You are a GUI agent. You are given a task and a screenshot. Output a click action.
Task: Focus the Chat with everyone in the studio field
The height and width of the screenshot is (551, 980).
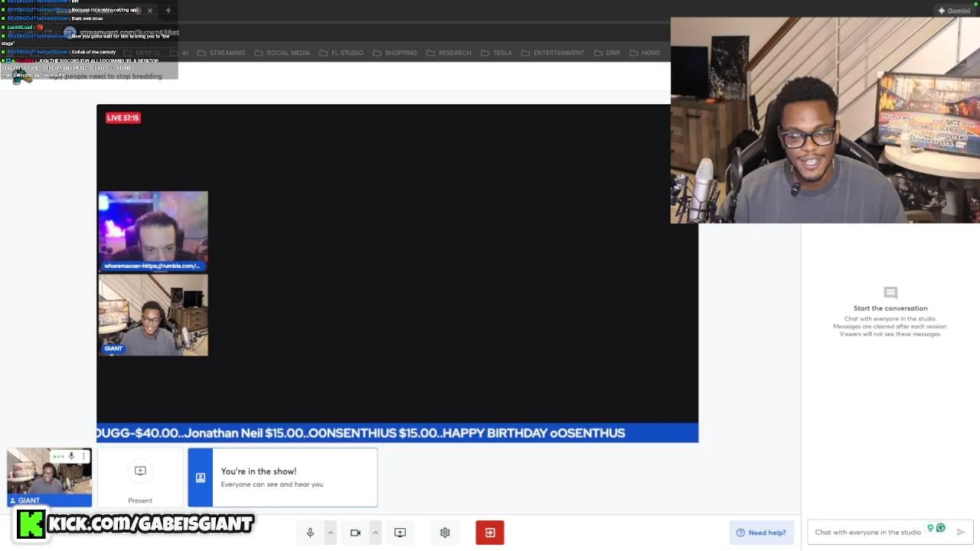click(x=890, y=532)
